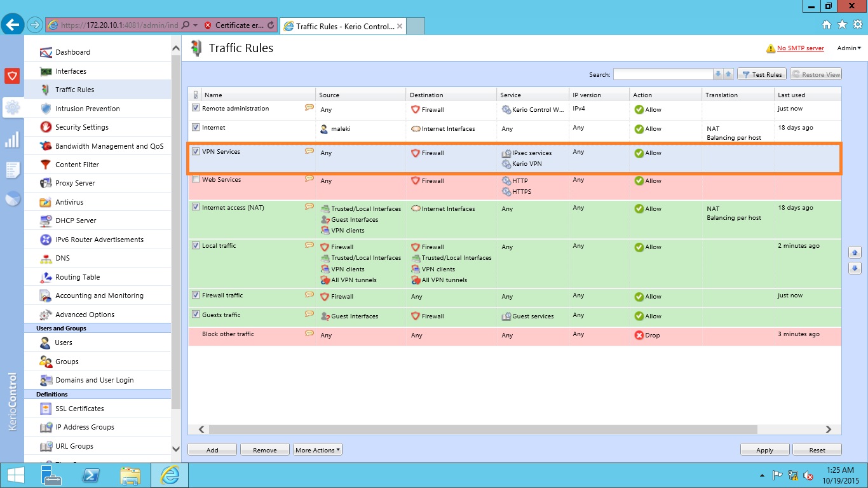Click the Remove button
The width and height of the screenshot is (868, 488).
click(265, 450)
